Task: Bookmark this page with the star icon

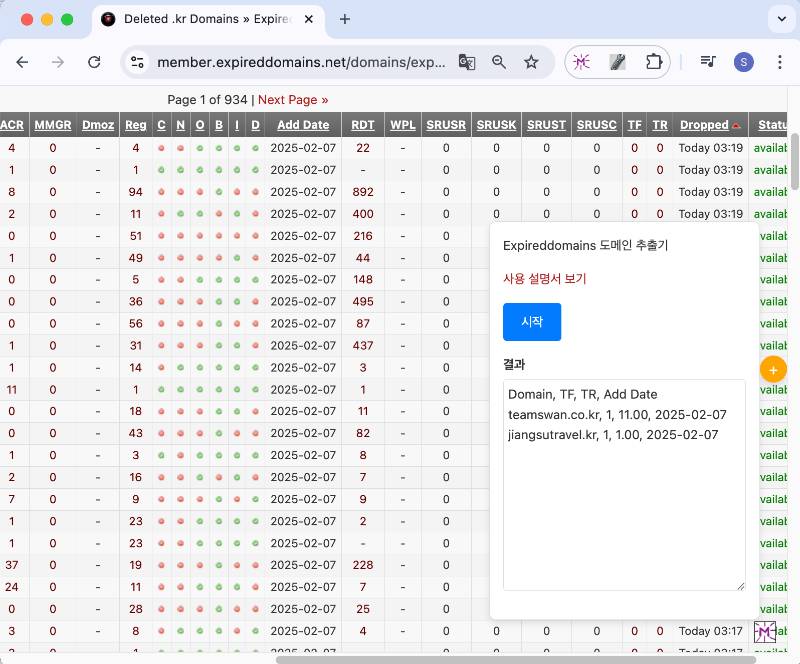Action: tap(531, 62)
